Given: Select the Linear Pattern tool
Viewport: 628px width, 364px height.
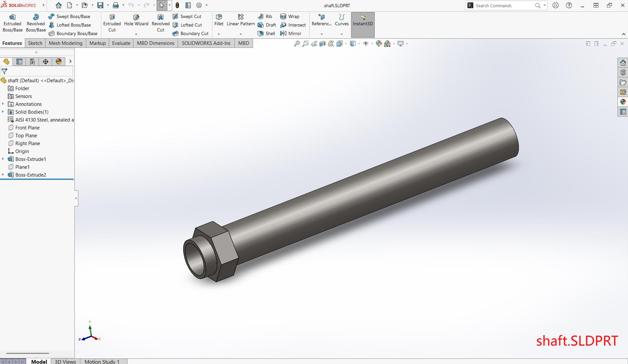Looking at the screenshot, I should 240,20.
